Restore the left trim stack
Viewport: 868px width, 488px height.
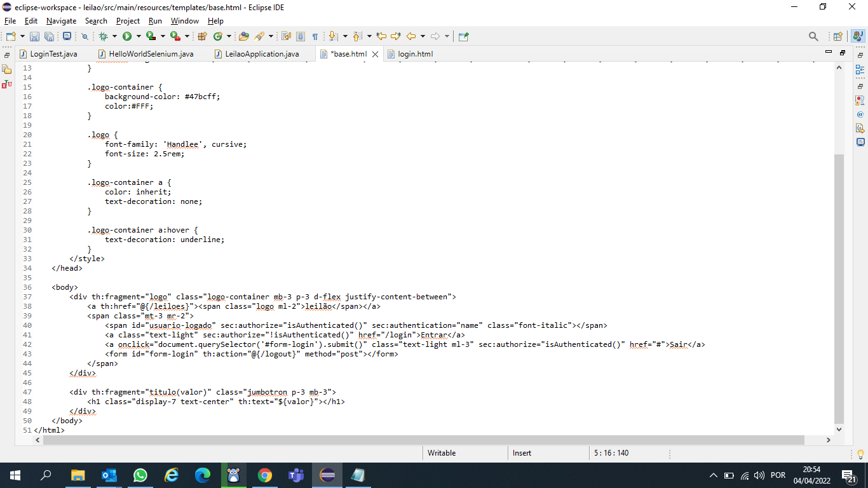point(7,55)
